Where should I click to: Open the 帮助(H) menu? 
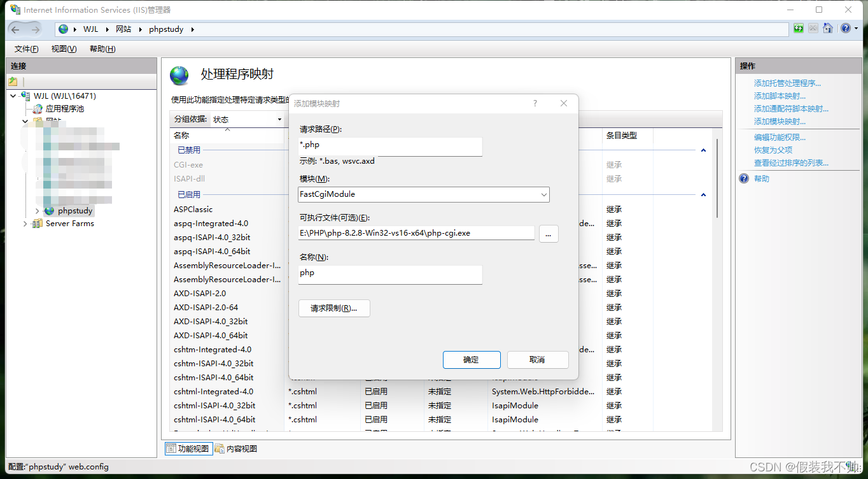pos(102,49)
